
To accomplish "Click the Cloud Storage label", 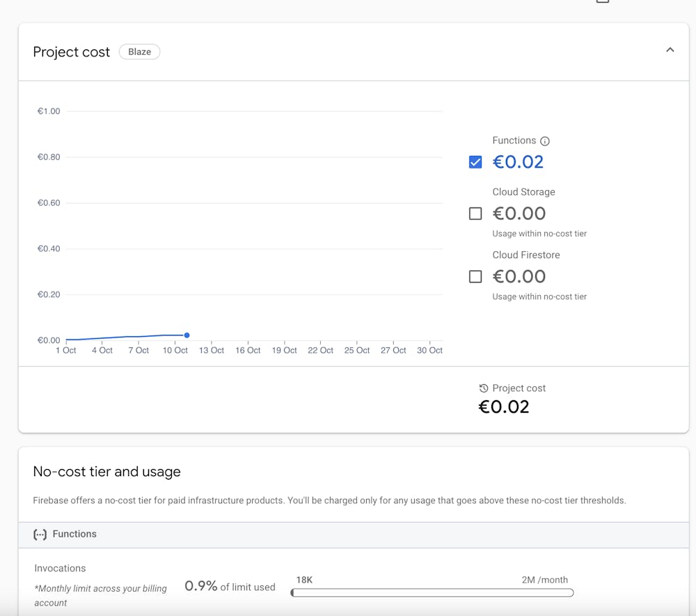I will click(523, 192).
